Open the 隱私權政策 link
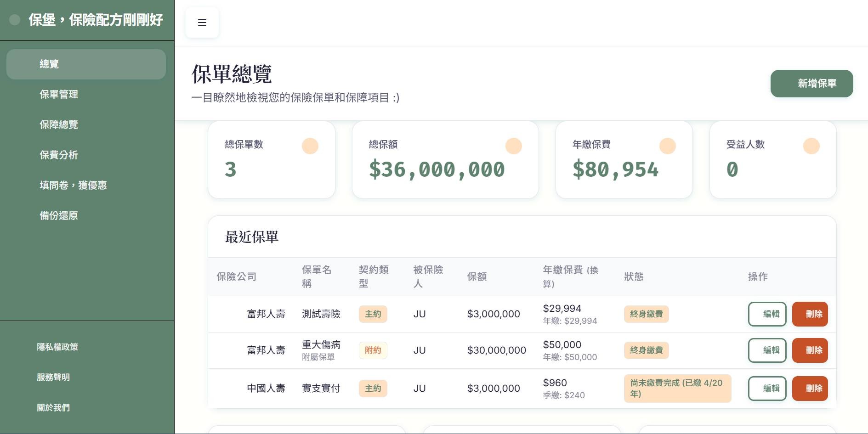 pyautogui.click(x=57, y=347)
